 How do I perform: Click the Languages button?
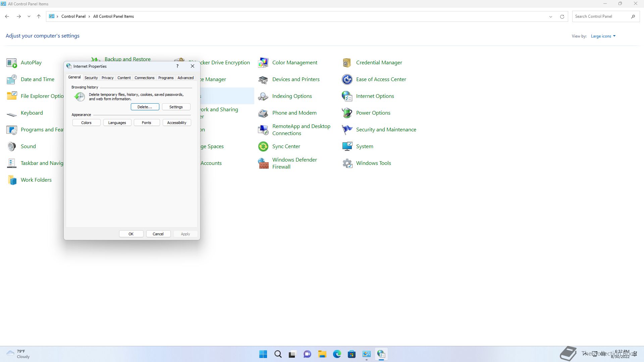pyautogui.click(x=117, y=123)
